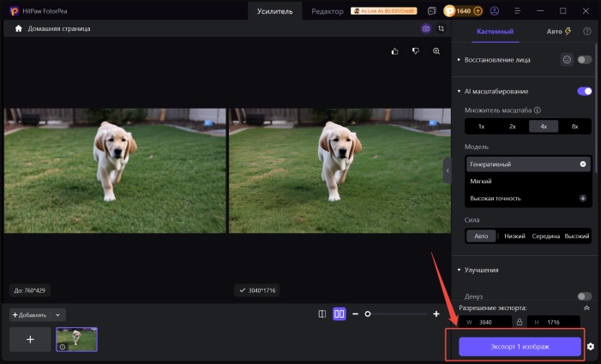Select 2x scale multiplier

coord(513,126)
